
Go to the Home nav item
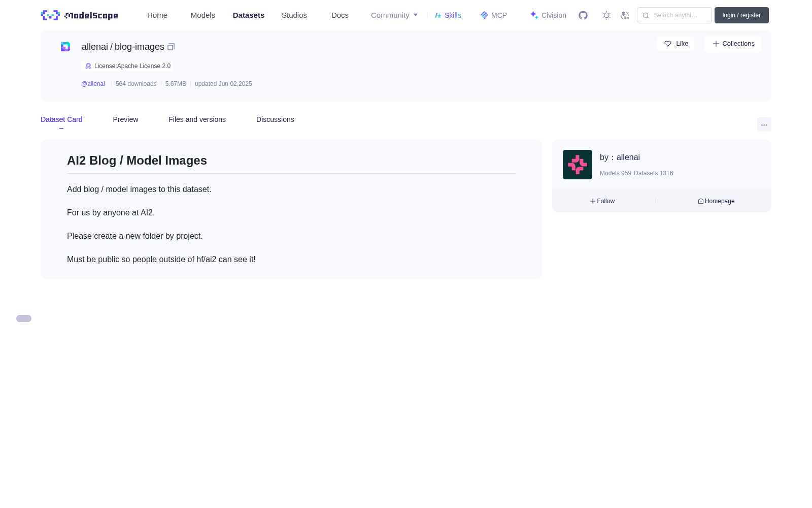point(157,15)
